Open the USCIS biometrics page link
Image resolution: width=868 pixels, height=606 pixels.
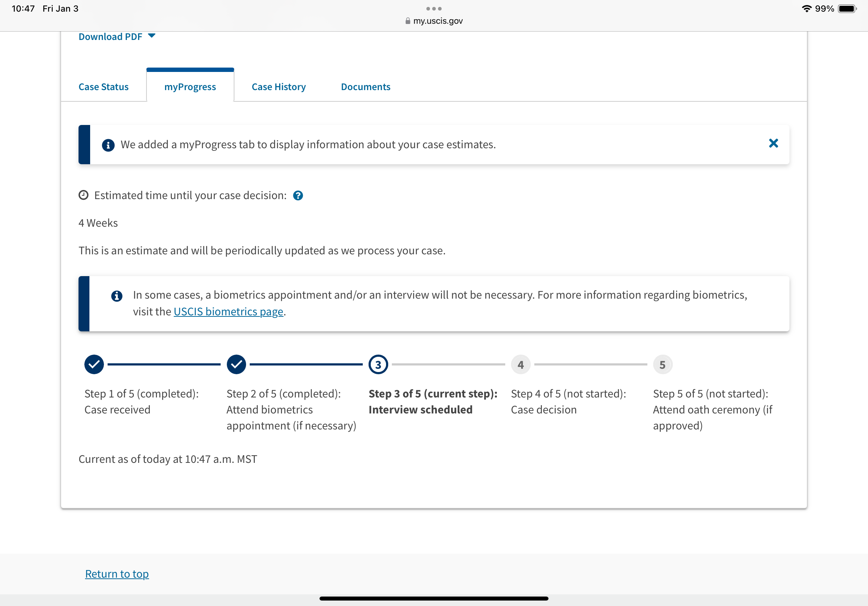(228, 312)
